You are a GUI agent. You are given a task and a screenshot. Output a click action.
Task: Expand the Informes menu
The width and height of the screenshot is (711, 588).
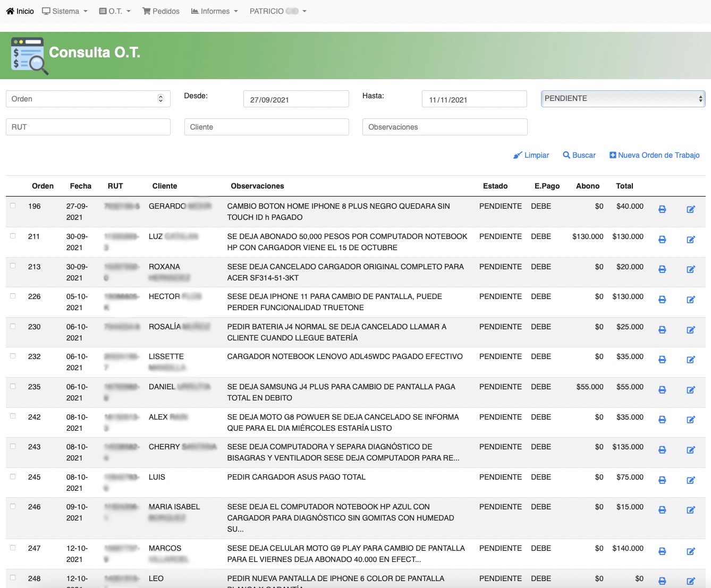tap(215, 11)
